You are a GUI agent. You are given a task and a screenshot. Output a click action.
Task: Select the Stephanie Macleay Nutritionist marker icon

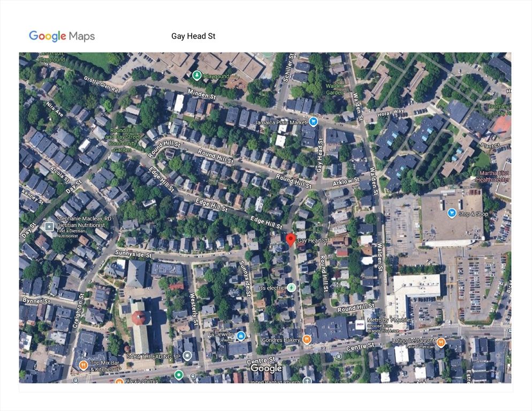coord(49,227)
